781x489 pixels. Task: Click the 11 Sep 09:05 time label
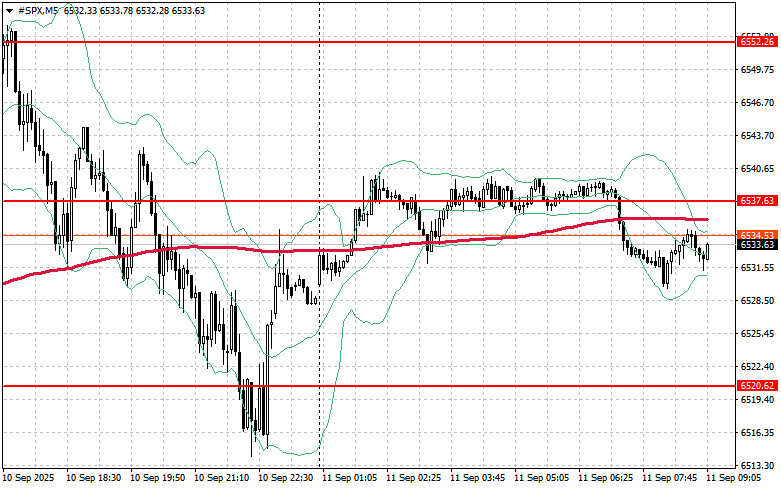(734, 478)
